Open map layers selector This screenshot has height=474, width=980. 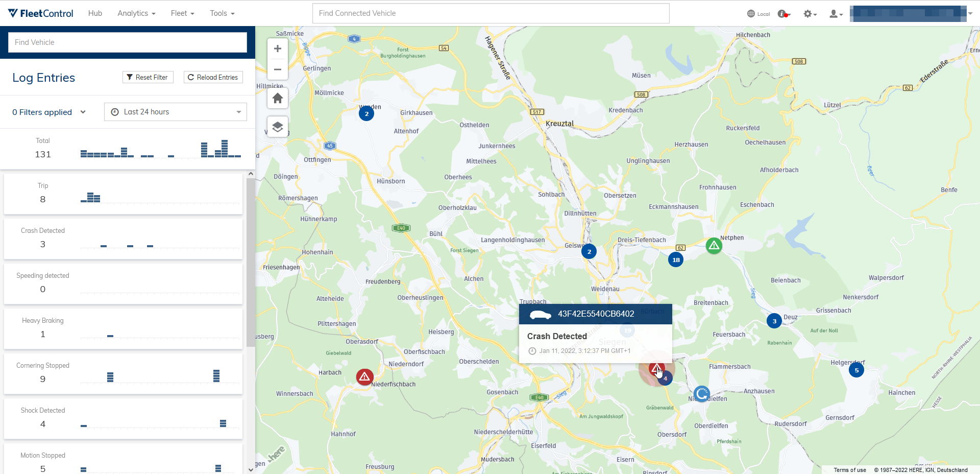coord(278,127)
